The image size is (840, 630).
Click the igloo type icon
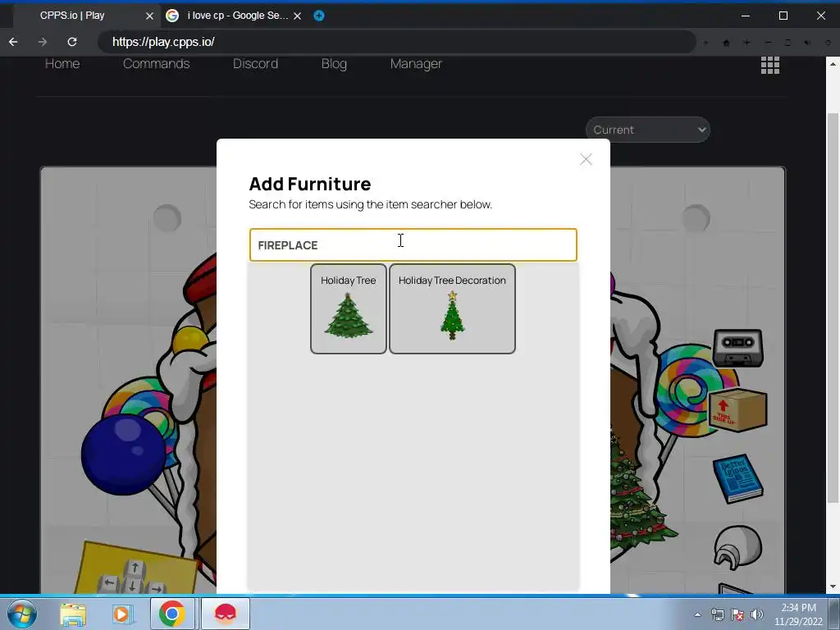[x=737, y=547]
